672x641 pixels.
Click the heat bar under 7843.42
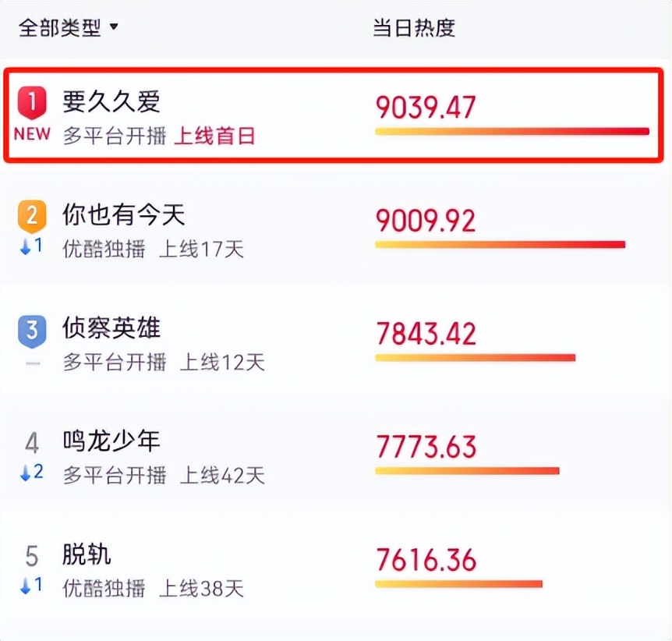(x=476, y=358)
